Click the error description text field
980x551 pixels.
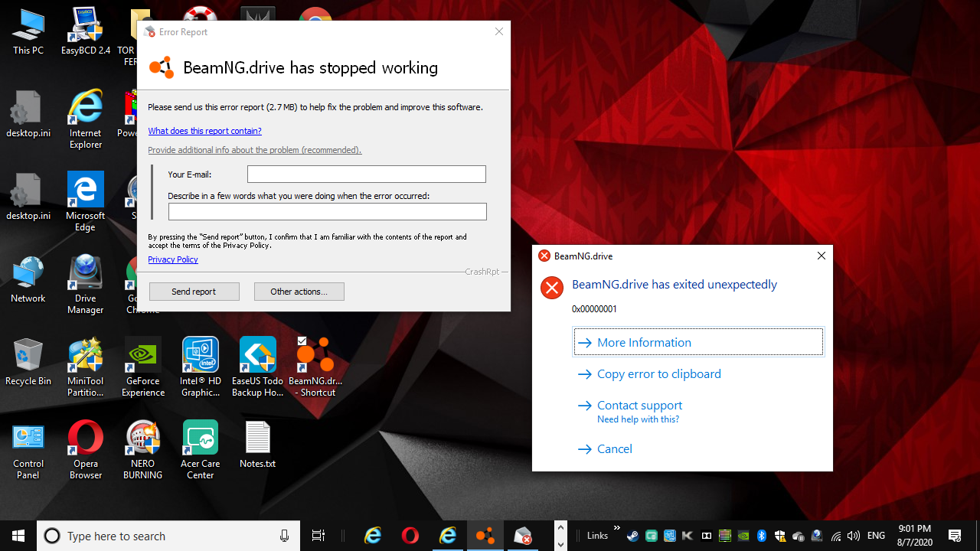328,211
